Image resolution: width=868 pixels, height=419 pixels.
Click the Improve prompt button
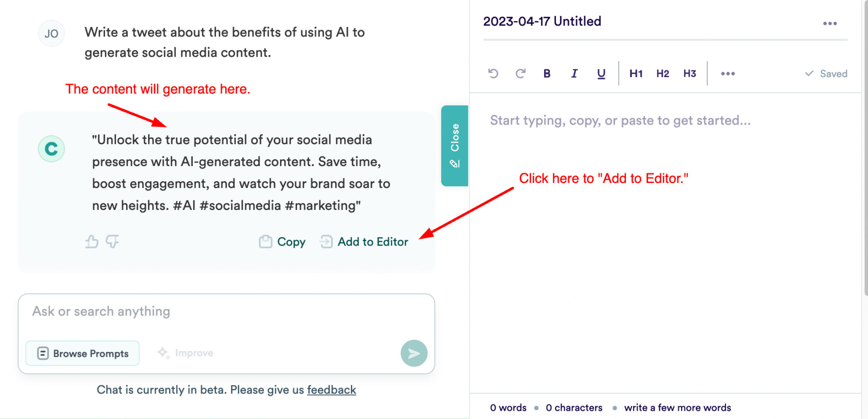(x=185, y=353)
